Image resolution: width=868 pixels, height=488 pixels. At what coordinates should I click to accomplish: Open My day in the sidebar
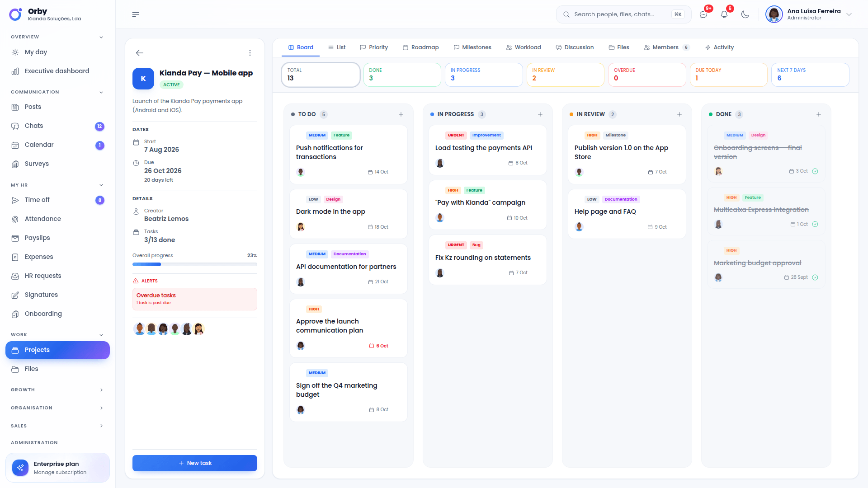(57, 52)
